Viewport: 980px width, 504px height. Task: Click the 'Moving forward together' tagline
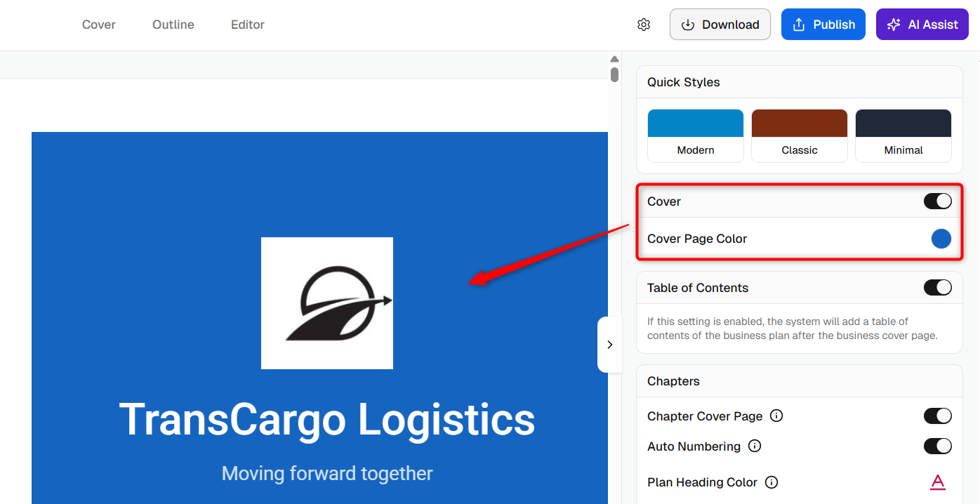(x=327, y=473)
